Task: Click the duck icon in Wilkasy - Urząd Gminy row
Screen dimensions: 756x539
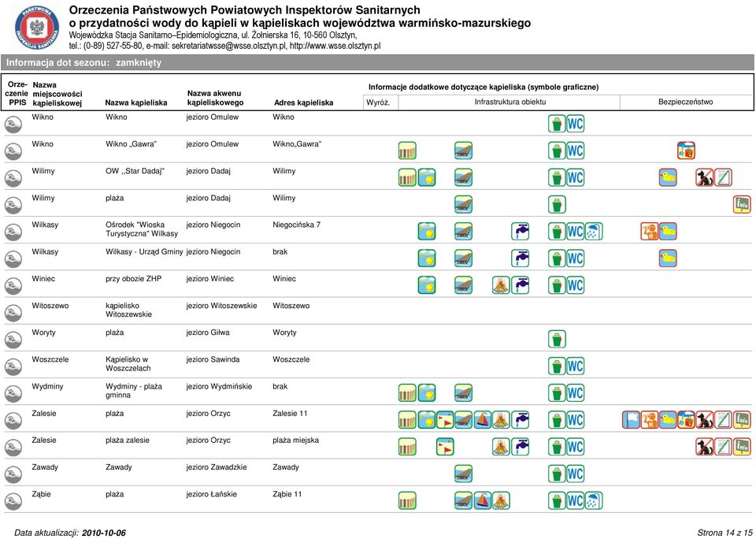Action: click(668, 258)
